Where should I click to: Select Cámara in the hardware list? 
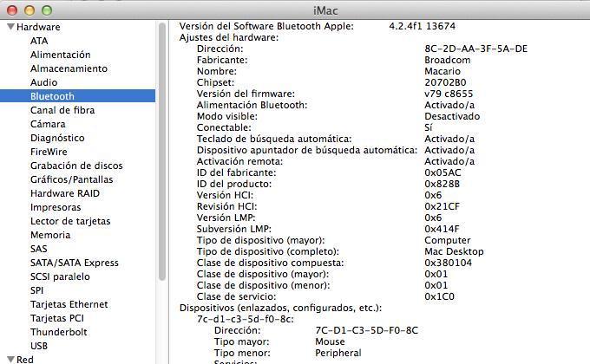tap(48, 124)
